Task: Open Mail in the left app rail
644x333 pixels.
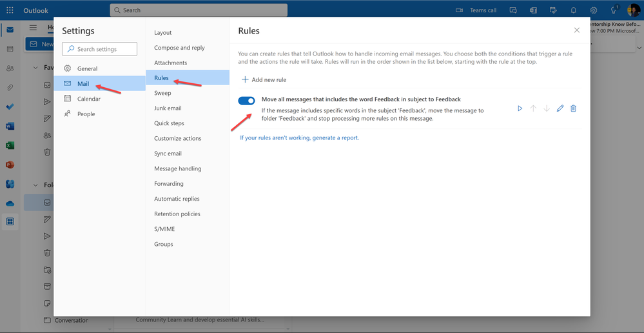Action: pos(10,30)
